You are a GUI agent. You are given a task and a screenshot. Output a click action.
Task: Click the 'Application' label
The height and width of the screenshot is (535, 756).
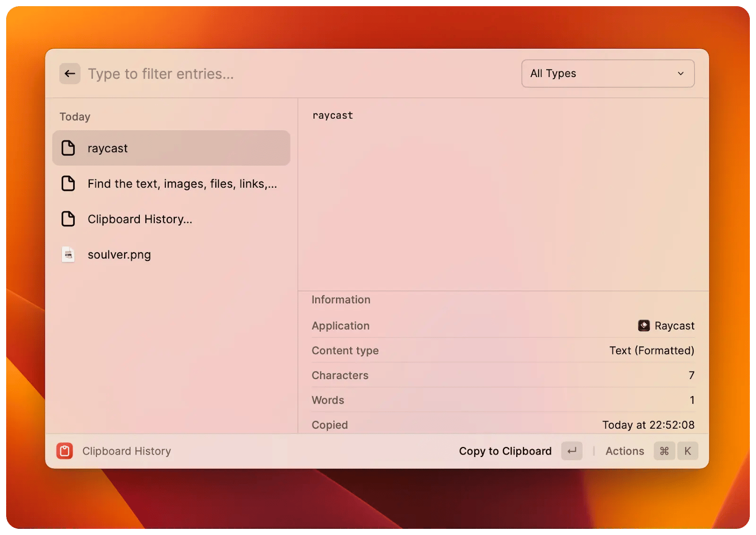(x=340, y=326)
